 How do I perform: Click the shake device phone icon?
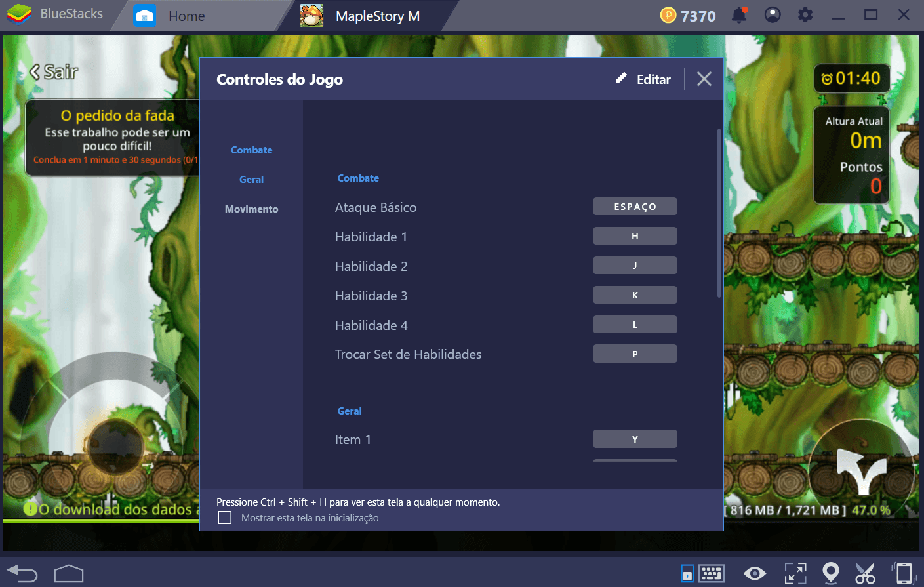[x=904, y=573]
